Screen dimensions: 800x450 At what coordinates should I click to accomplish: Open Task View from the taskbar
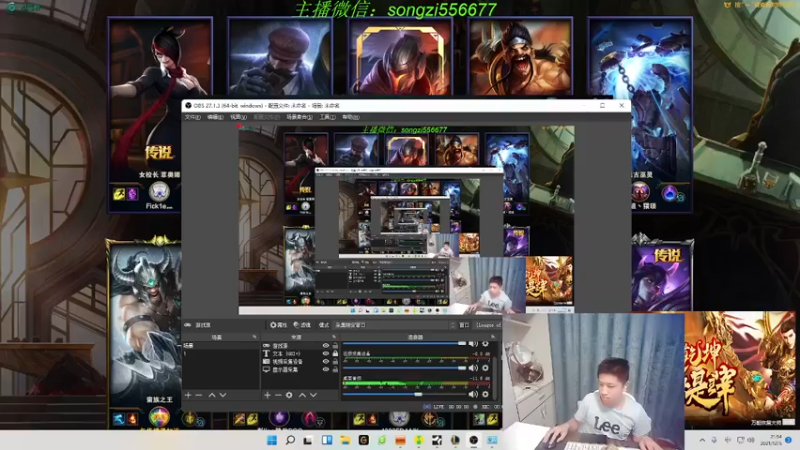[x=308, y=440]
